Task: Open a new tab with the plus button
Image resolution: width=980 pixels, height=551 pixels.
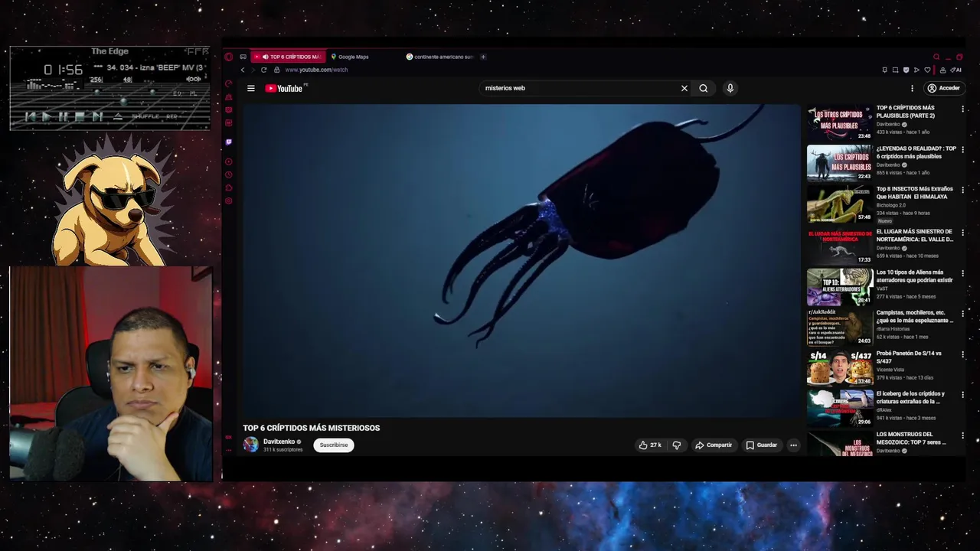Action: pyautogui.click(x=483, y=57)
